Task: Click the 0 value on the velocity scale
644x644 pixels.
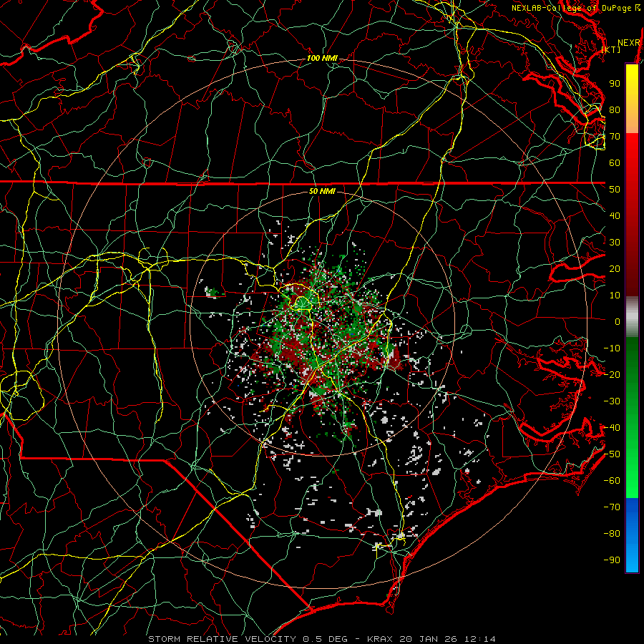Action: tap(618, 322)
